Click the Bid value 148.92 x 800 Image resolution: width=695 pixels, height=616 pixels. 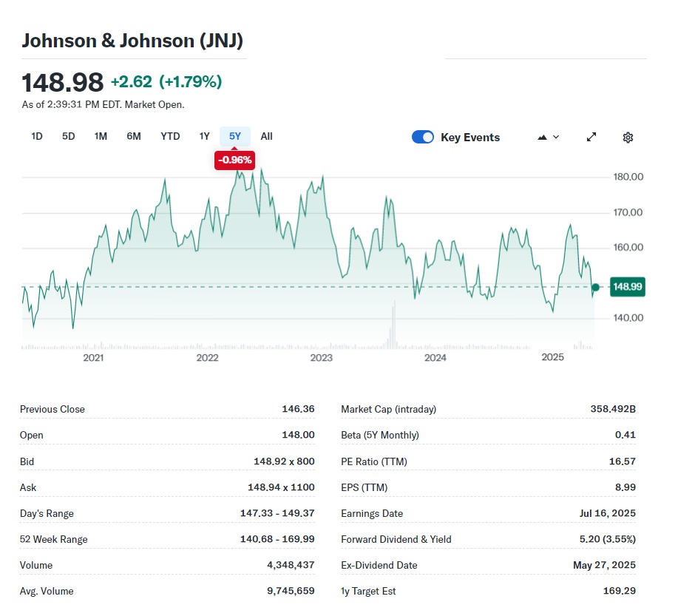[x=284, y=461]
